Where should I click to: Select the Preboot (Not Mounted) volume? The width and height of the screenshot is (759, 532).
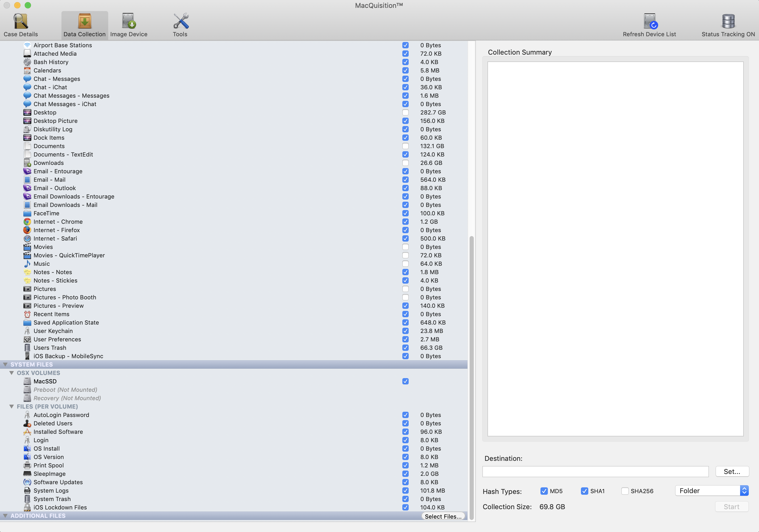pos(234,390)
